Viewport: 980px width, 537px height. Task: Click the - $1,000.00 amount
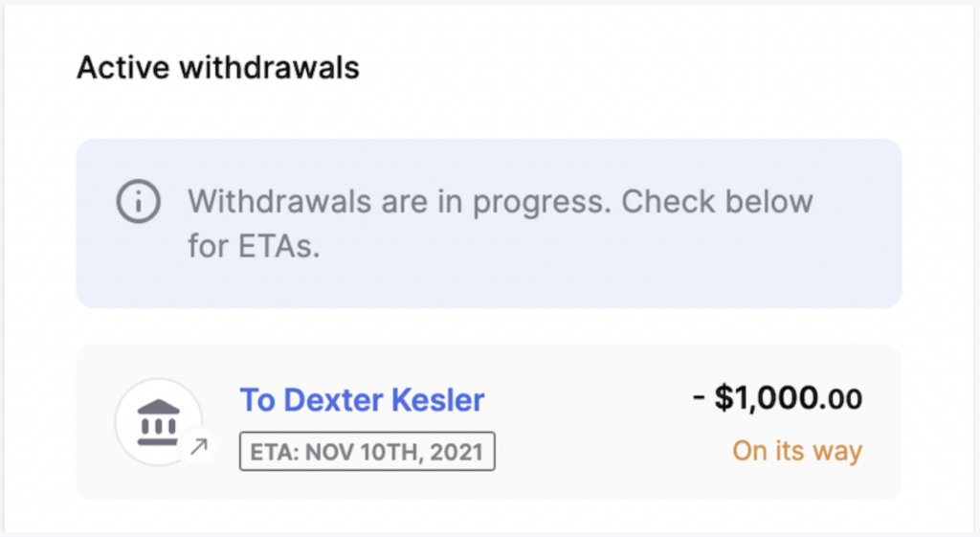[777, 398]
